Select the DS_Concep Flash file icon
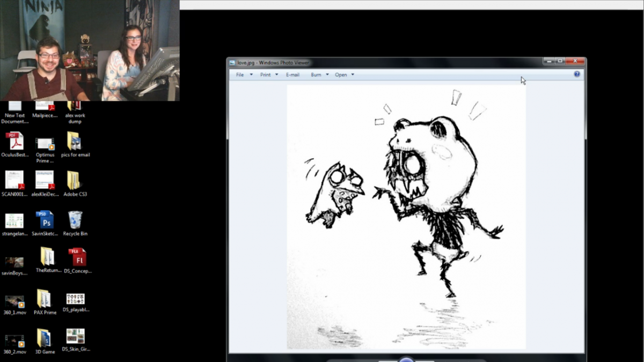Image resolution: width=644 pixels, height=362 pixels. pos(77,258)
